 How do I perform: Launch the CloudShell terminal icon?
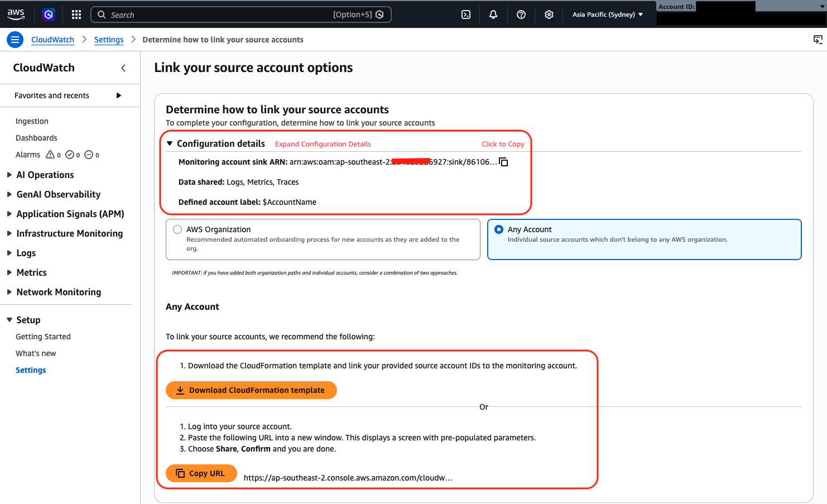click(466, 15)
